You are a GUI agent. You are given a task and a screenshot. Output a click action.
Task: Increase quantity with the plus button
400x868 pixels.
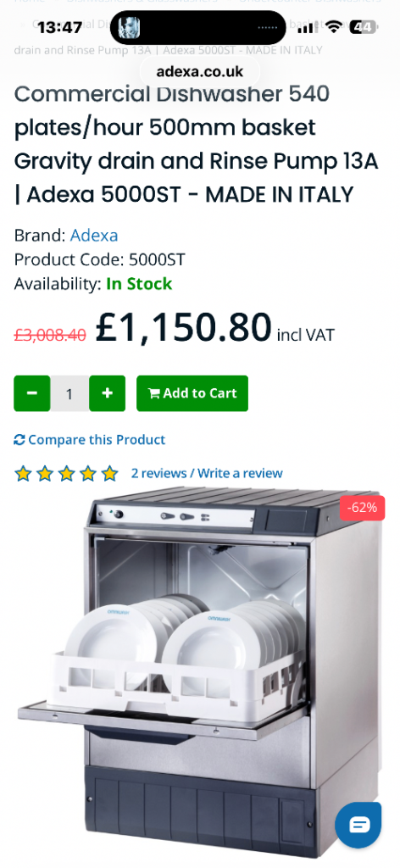[108, 393]
